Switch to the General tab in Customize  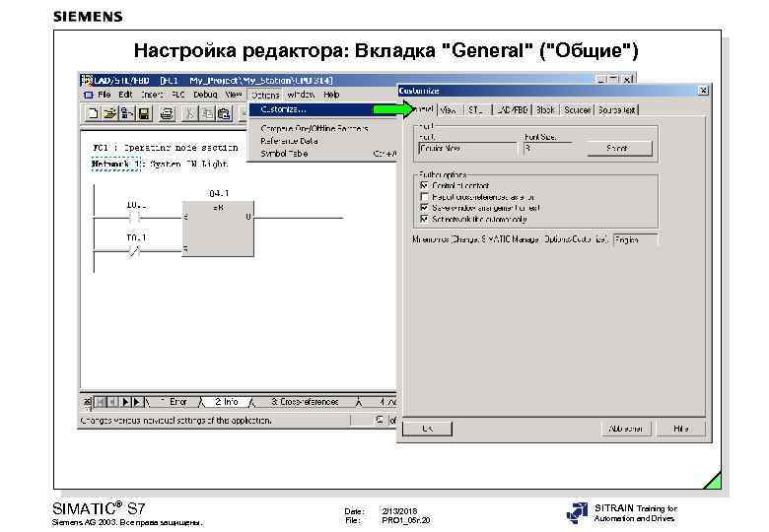(x=422, y=109)
